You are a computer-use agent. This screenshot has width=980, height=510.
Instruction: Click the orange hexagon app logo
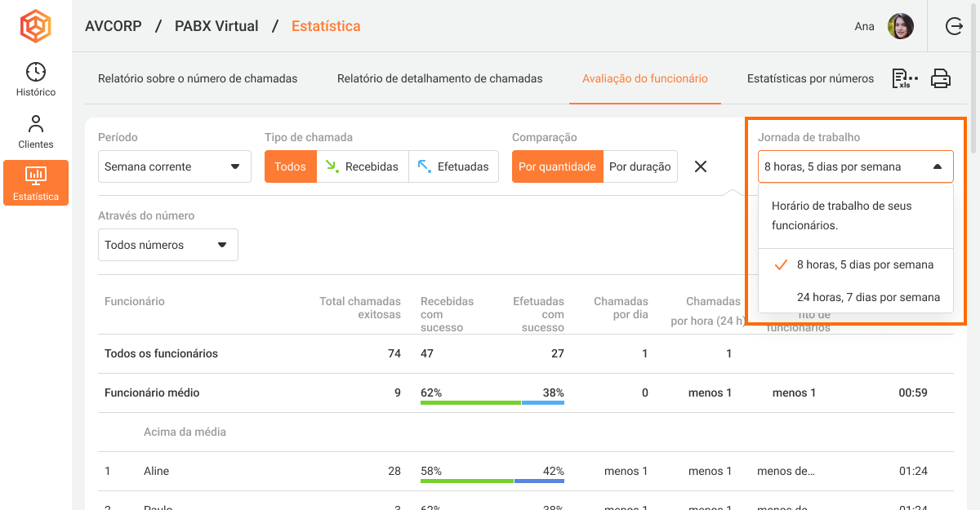pos(35,26)
